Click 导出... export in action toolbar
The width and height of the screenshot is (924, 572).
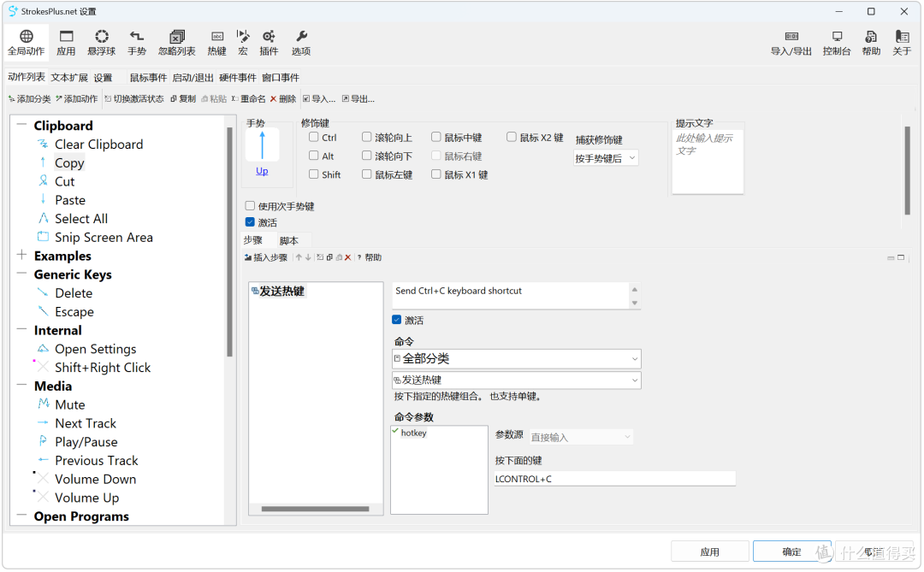click(x=358, y=99)
